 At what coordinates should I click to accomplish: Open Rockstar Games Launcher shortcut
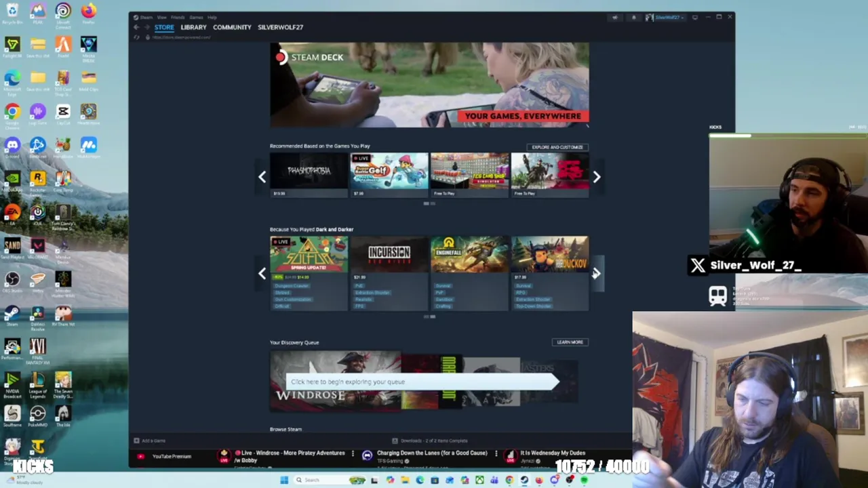(x=38, y=182)
